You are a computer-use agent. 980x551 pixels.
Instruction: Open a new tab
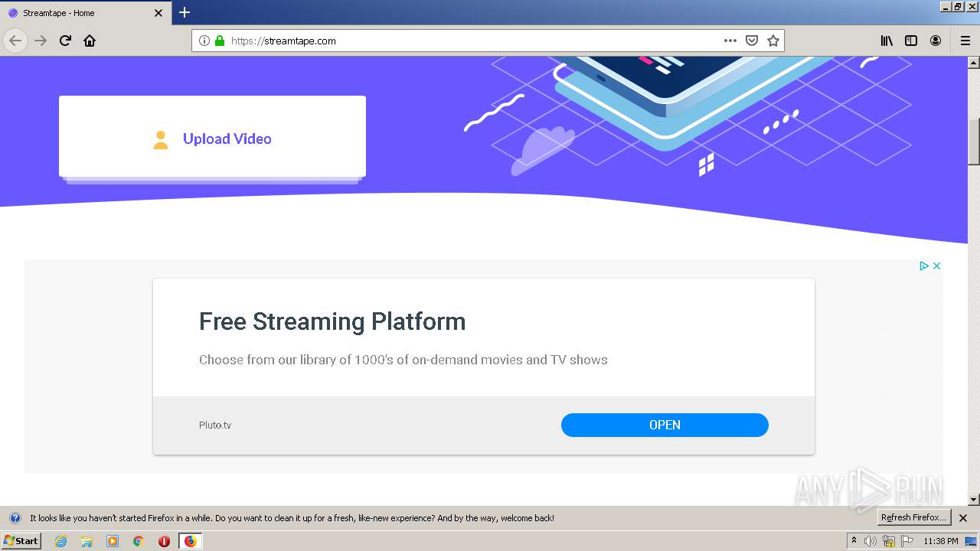tap(185, 12)
